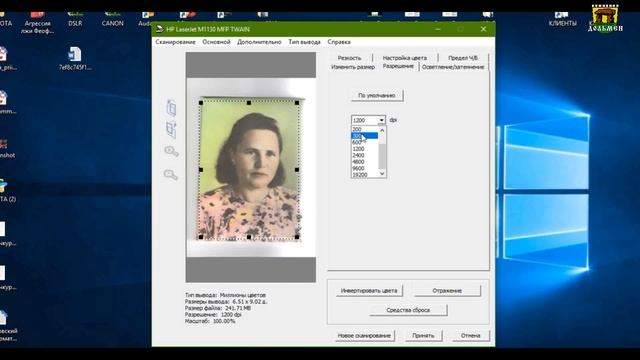Click the bottom-right crop selection handle

297,237
